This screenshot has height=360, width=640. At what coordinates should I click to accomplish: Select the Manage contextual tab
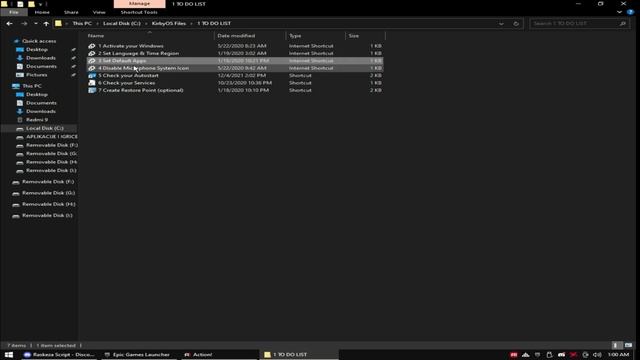coord(139,4)
